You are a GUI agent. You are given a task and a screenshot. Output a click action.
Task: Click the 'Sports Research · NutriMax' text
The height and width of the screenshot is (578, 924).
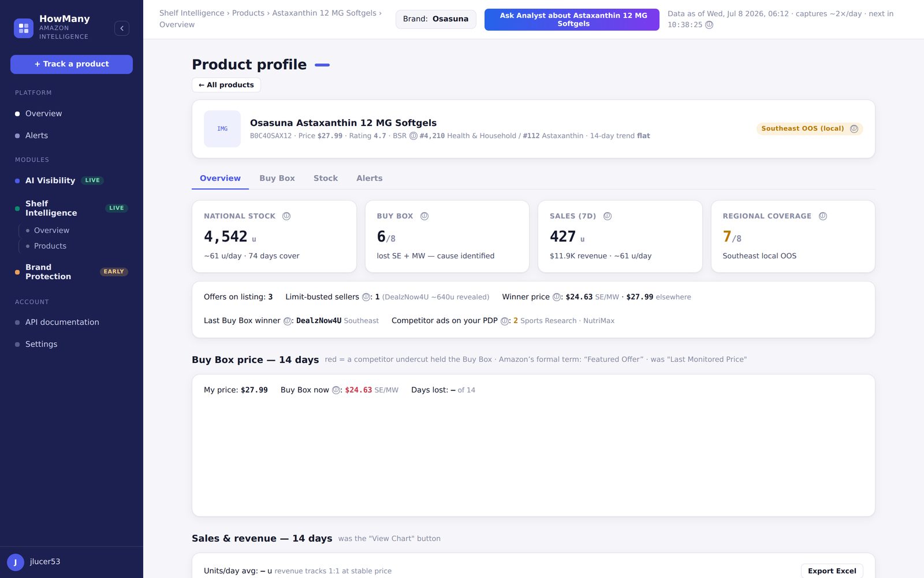click(567, 321)
